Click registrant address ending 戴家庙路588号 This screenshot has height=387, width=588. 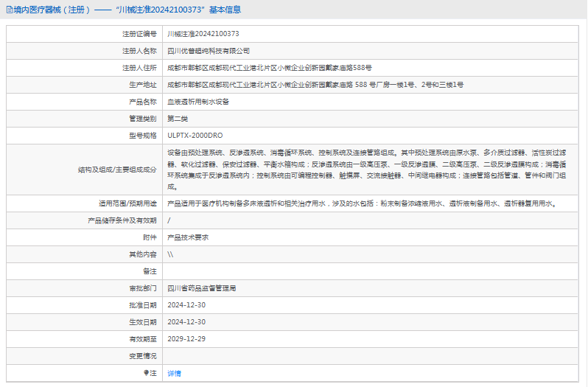pyautogui.click(x=270, y=68)
